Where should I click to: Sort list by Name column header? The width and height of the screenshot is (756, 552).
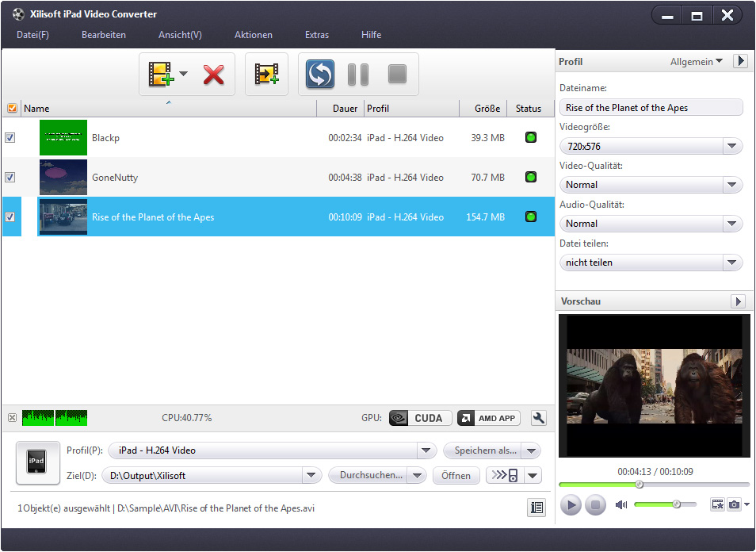point(169,109)
